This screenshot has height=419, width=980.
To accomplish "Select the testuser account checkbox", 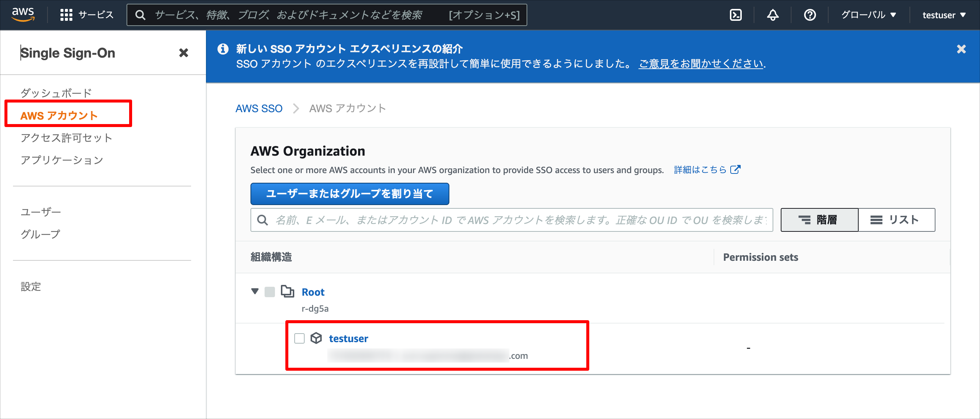I will point(299,338).
